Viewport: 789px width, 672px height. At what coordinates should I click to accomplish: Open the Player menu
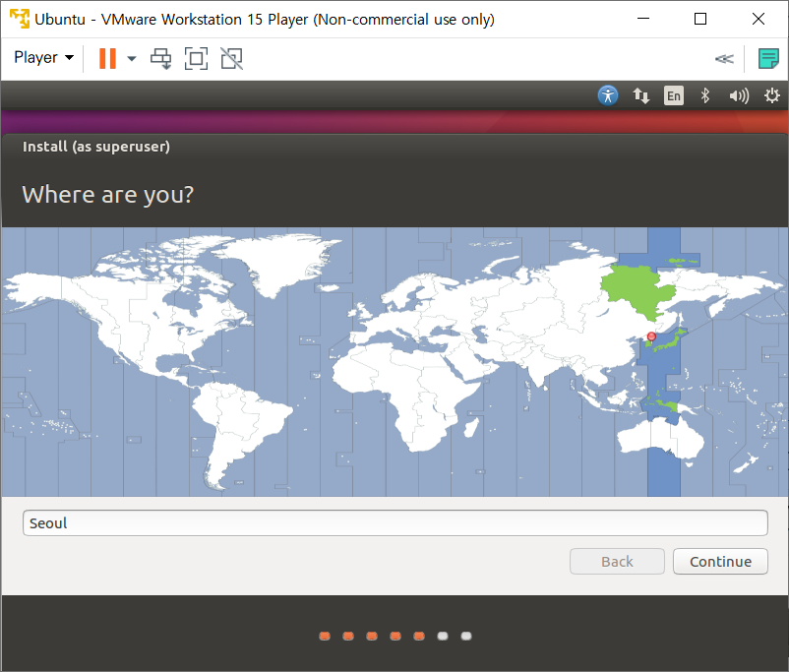43,58
